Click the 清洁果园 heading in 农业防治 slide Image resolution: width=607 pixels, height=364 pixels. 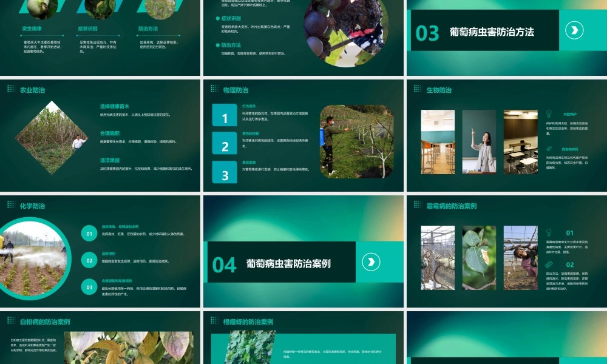[x=110, y=160]
